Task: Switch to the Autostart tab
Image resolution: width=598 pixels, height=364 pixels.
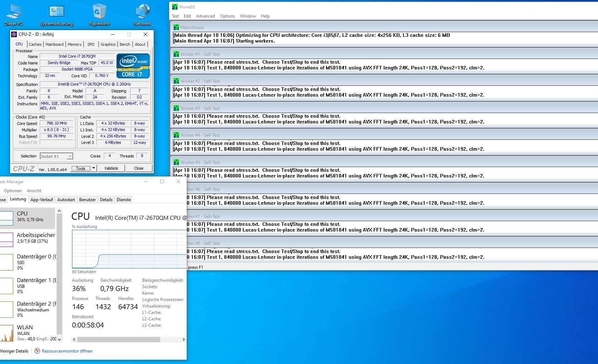Action: (66, 200)
